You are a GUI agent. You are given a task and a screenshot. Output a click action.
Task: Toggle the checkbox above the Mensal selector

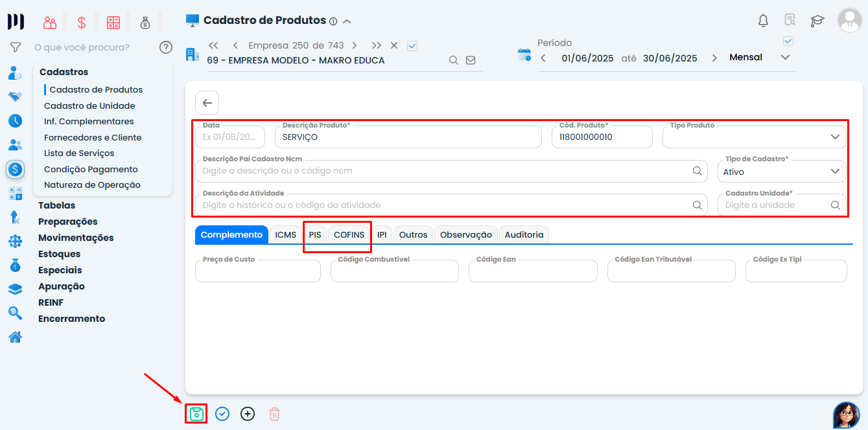click(788, 41)
